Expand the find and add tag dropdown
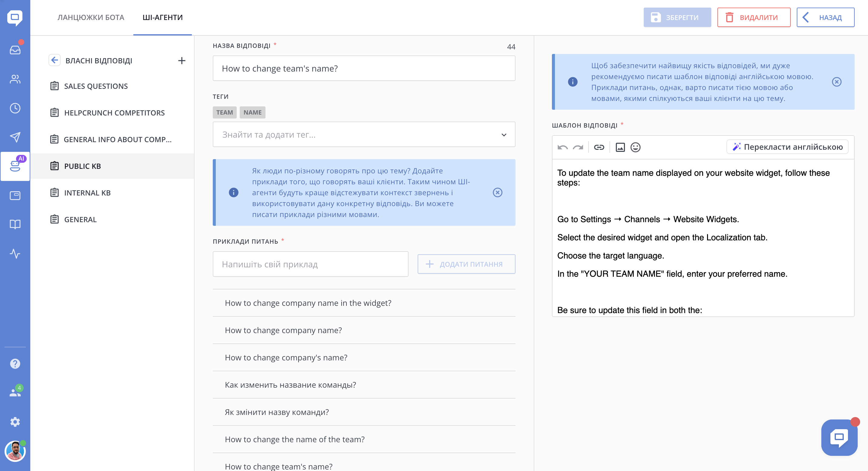This screenshot has width=868, height=471. (504, 135)
